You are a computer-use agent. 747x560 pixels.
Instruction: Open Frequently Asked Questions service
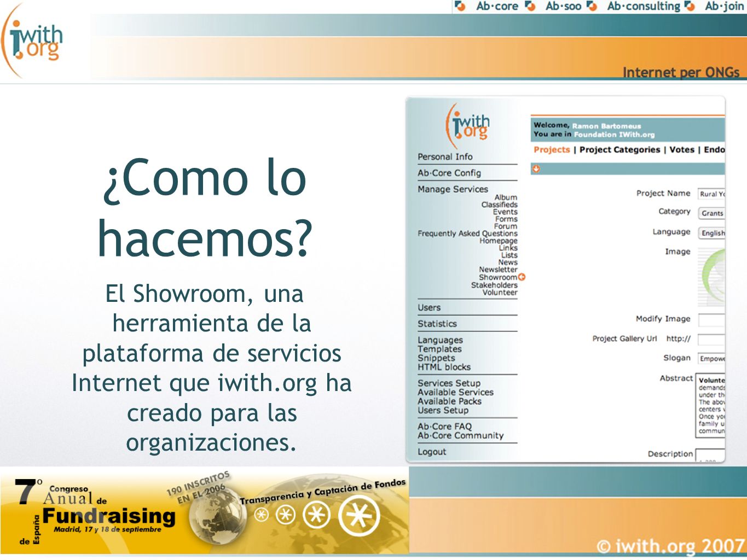tap(467, 233)
